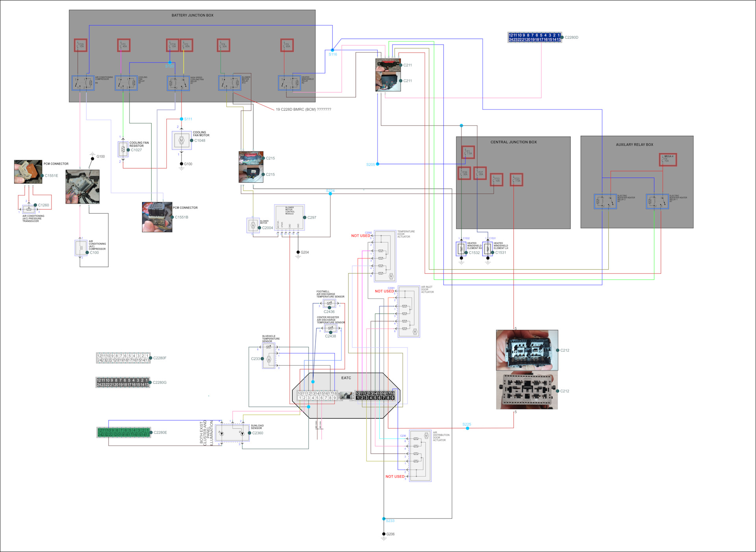
Task: Click the F13 10A fuse symbol
Action: point(497,180)
